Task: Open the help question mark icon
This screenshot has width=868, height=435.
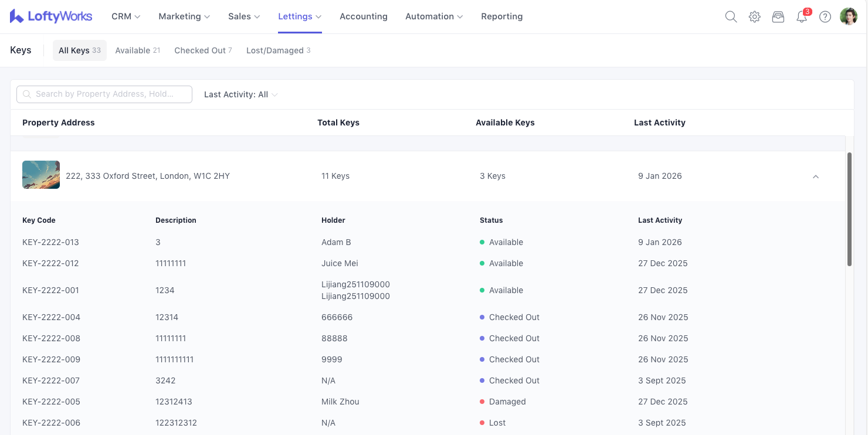Action: pos(825,17)
